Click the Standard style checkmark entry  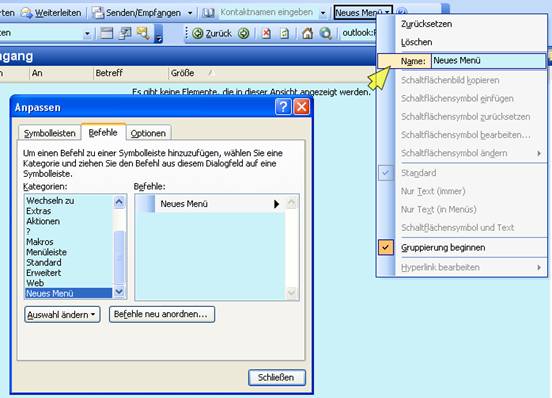[x=463, y=173]
